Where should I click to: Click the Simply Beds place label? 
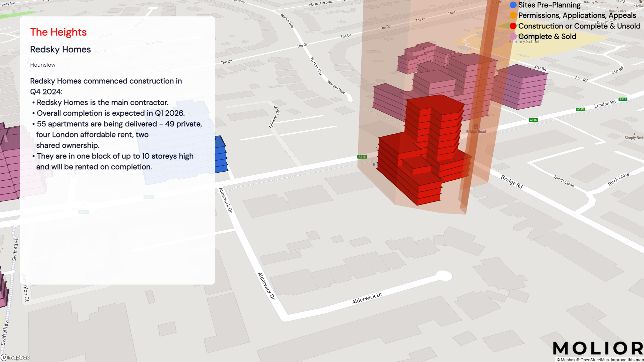634,138
